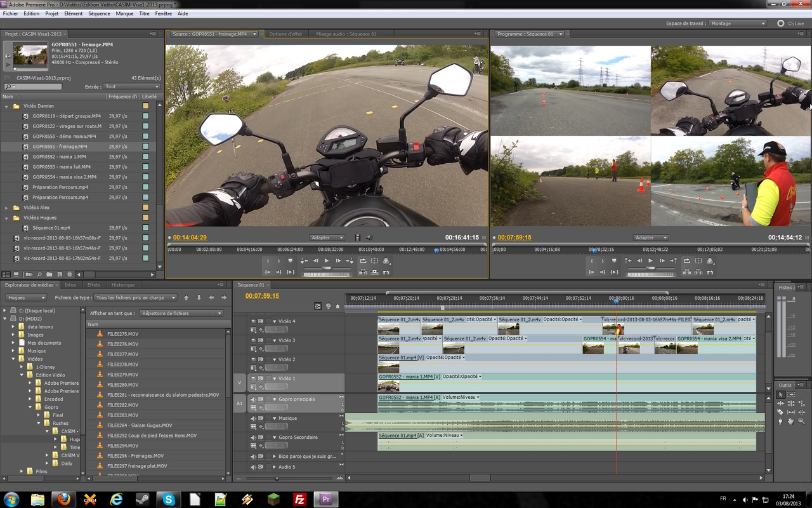Open the Séquence menu
The width and height of the screenshot is (812, 508).
point(99,13)
